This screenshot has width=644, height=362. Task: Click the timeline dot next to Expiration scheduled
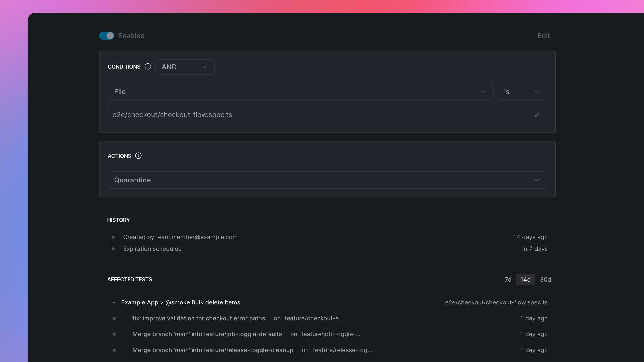coord(113,249)
